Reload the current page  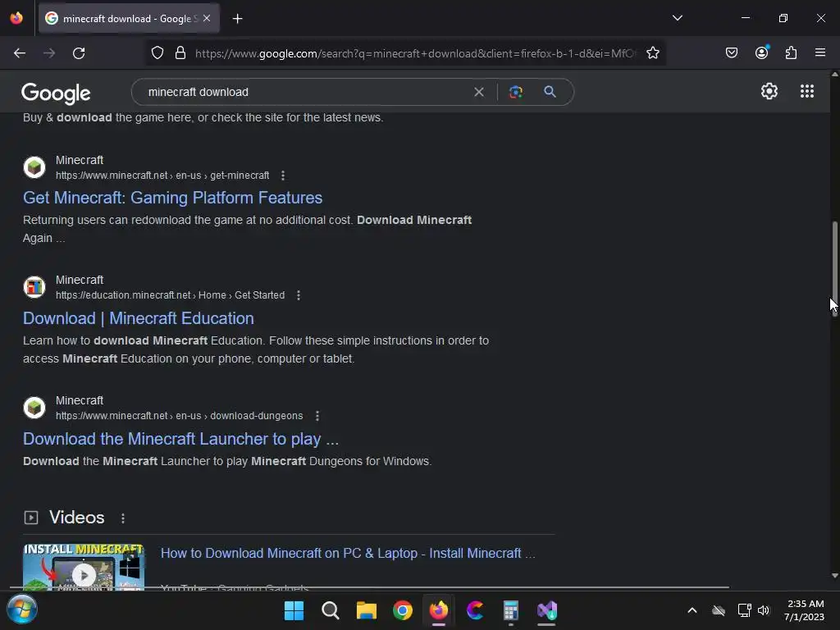click(79, 53)
